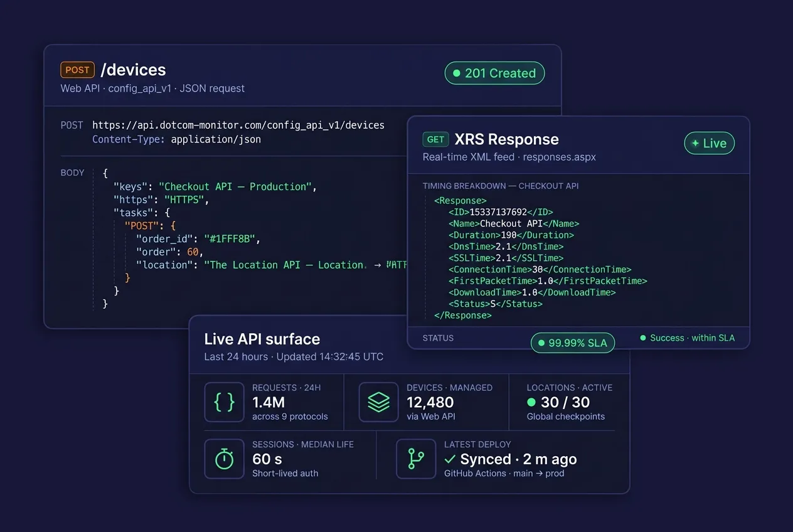Image resolution: width=793 pixels, height=532 pixels.
Task: Click the Web API · config_api_v1 subtitle
Action: pos(152,88)
